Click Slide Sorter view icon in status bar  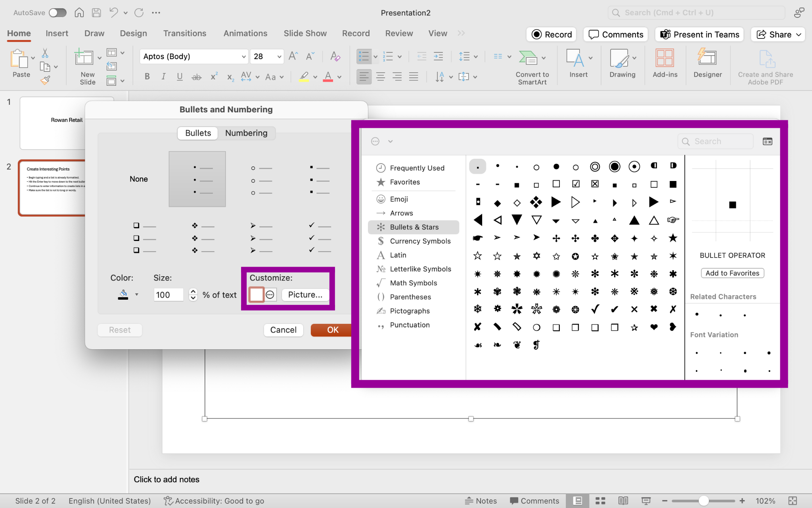click(600, 501)
